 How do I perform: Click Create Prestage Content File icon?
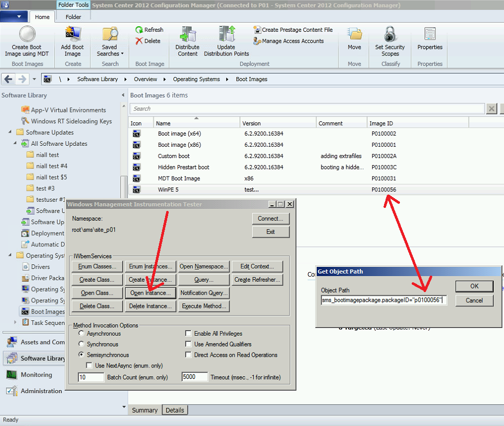257,30
